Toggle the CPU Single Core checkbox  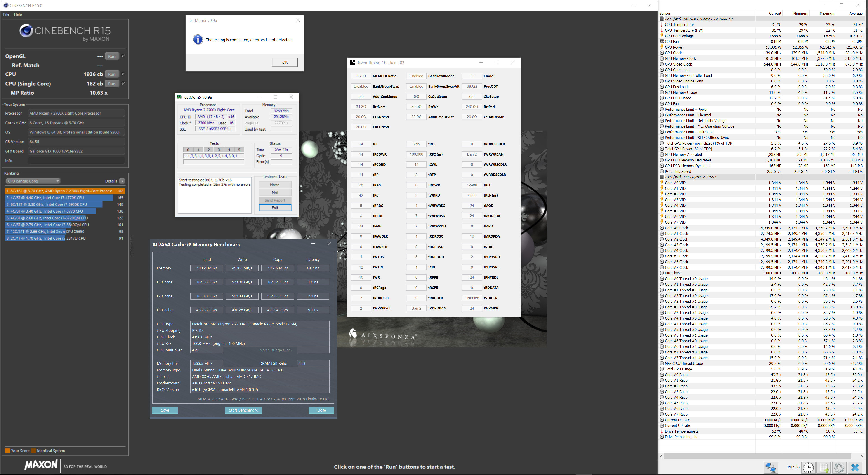pos(123,83)
